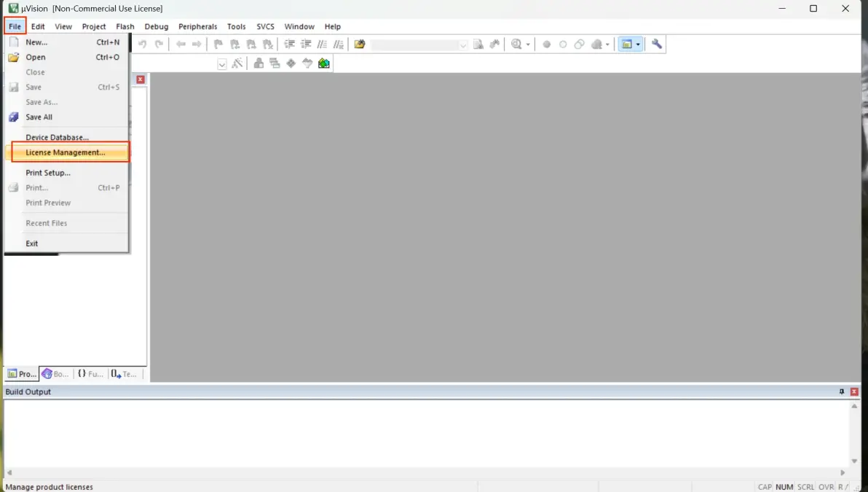Click the Disable All Breakpoints icon

tap(579, 44)
